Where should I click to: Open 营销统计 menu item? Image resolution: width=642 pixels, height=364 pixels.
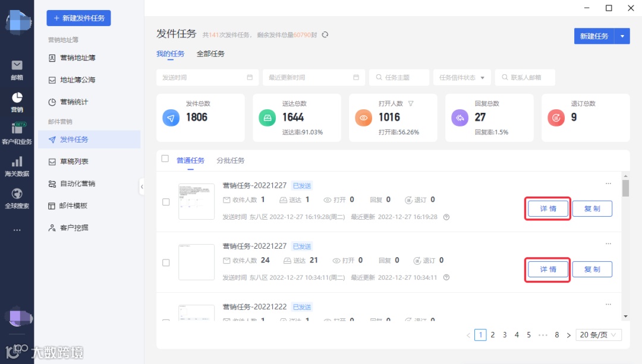(x=89, y=102)
